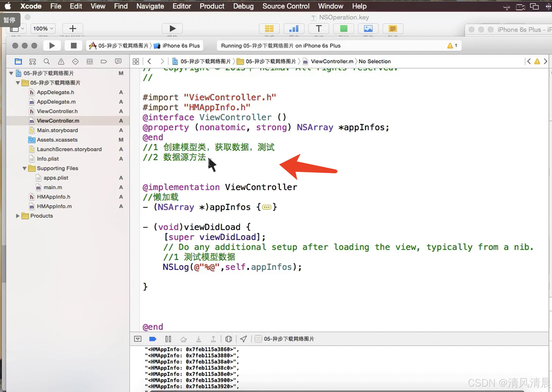
Task: Expand the folded appInfos method ellipsis
Action: click(266, 207)
